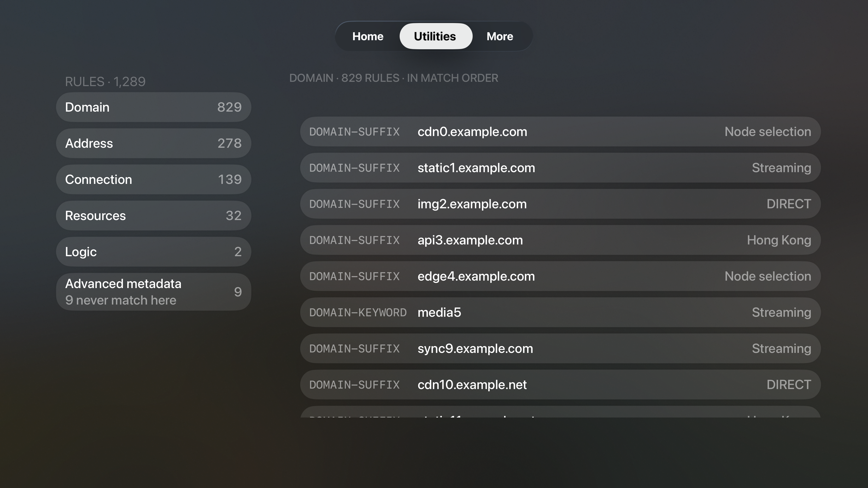This screenshot has width=868, height=488.
Task: Select the static1.example.com rule row
Action: pos(560,168)
